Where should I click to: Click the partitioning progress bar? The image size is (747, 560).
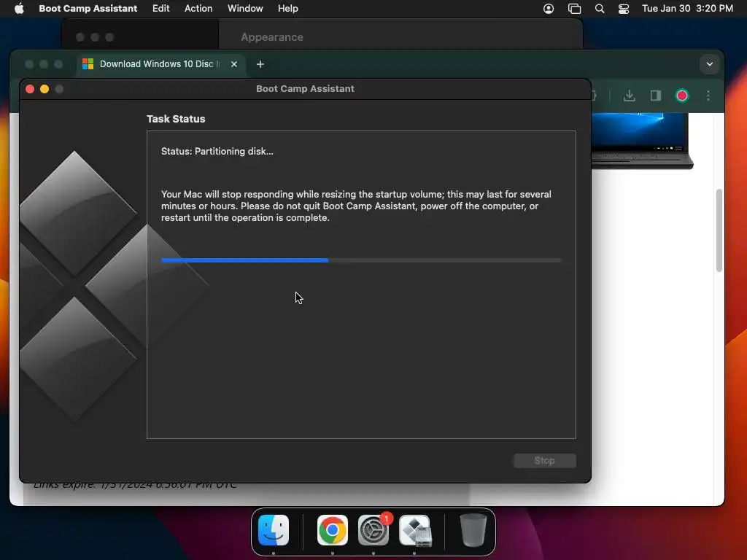click(361, 260)
